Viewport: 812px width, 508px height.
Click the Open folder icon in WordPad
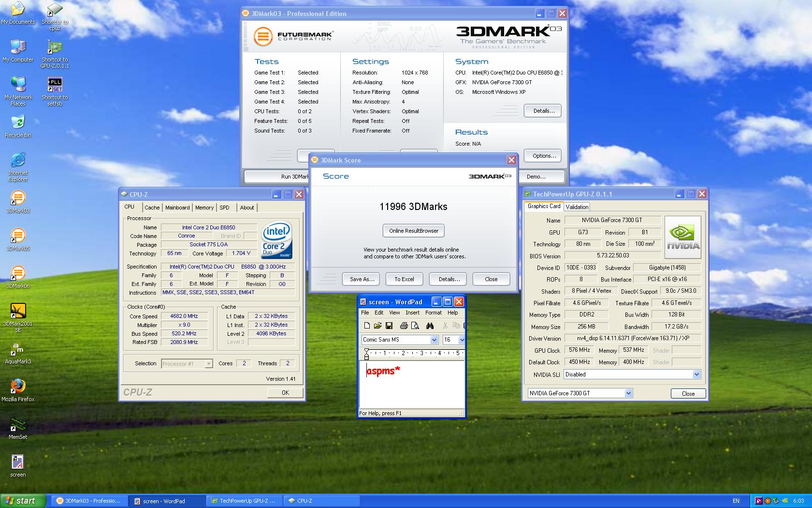[x=378, y=326]
